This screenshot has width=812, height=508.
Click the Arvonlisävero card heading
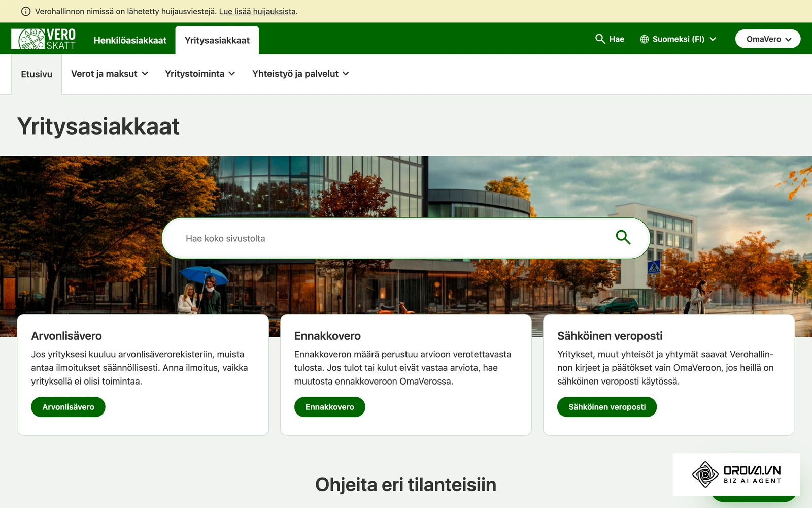(x=66, y=336)
